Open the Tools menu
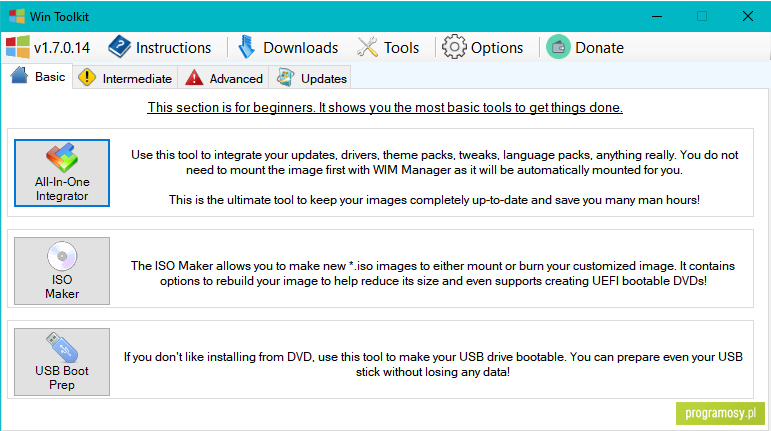 [388, 47]
